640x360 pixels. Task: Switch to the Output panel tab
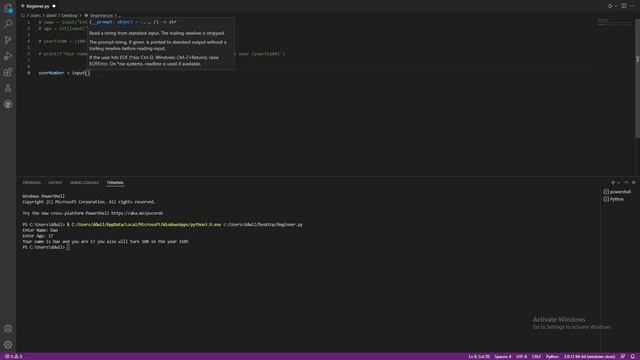point(55,183)
